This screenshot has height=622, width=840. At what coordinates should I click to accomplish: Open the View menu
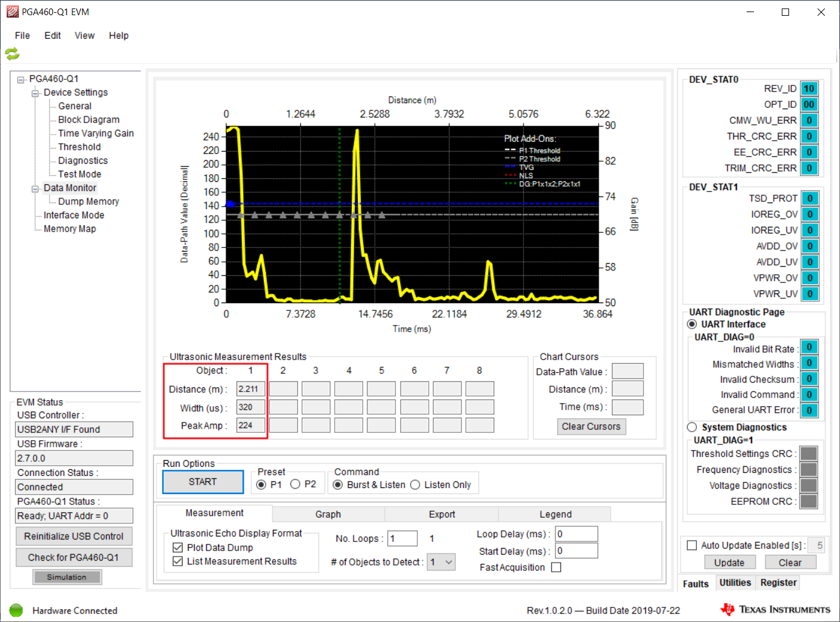[x=84, y=35]
